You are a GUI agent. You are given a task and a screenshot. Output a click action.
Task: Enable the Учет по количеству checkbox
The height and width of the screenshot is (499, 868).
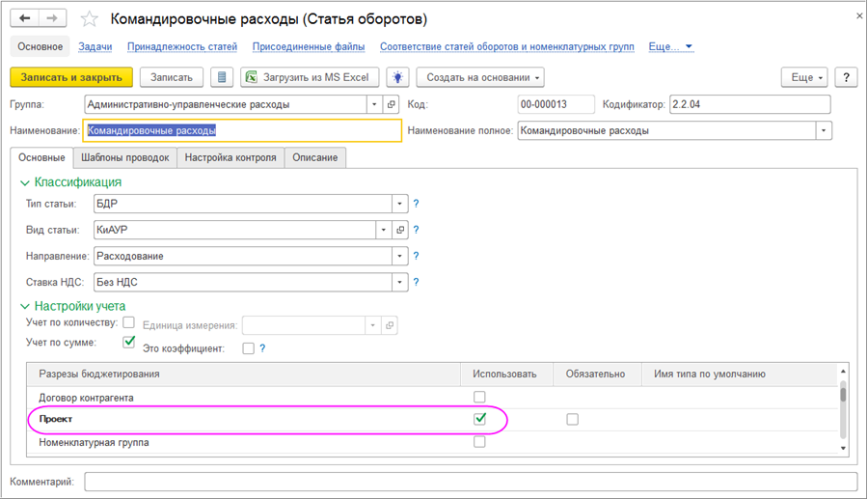pos(128,322)
